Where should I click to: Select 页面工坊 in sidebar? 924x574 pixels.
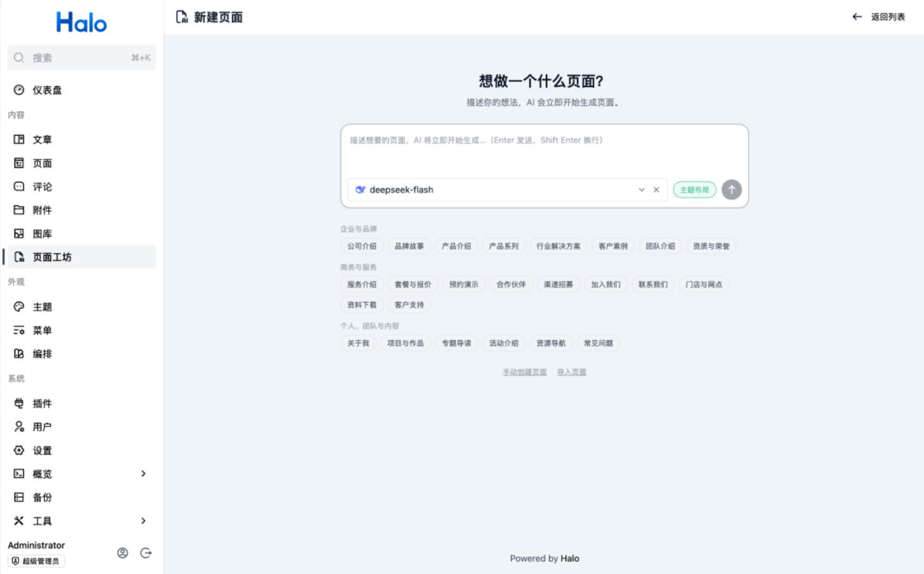point(81,257)
